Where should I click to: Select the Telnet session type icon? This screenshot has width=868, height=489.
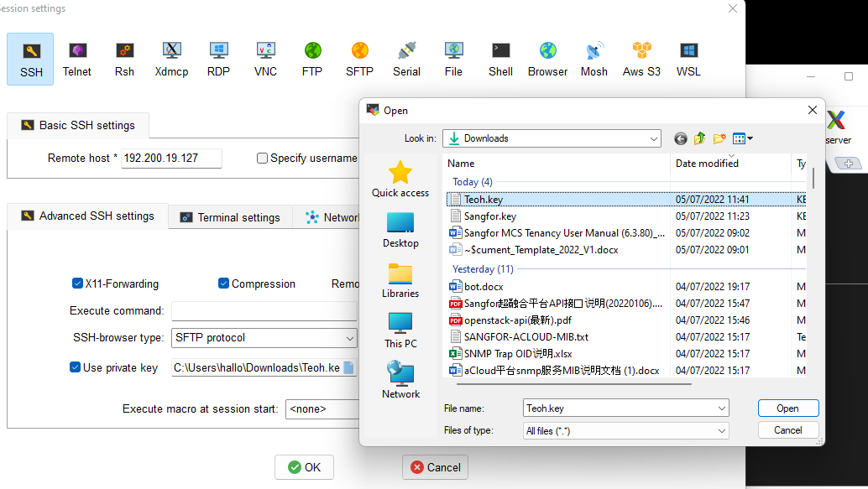coord(77,59)
